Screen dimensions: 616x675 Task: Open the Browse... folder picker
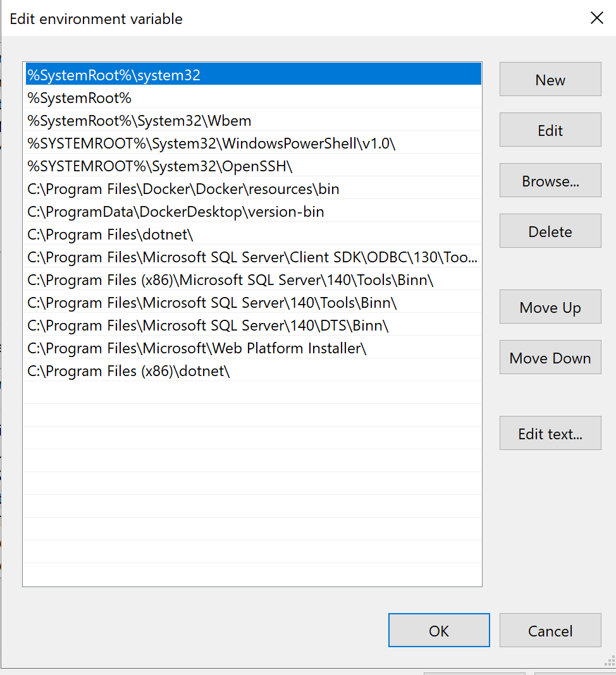coord(550,180)
